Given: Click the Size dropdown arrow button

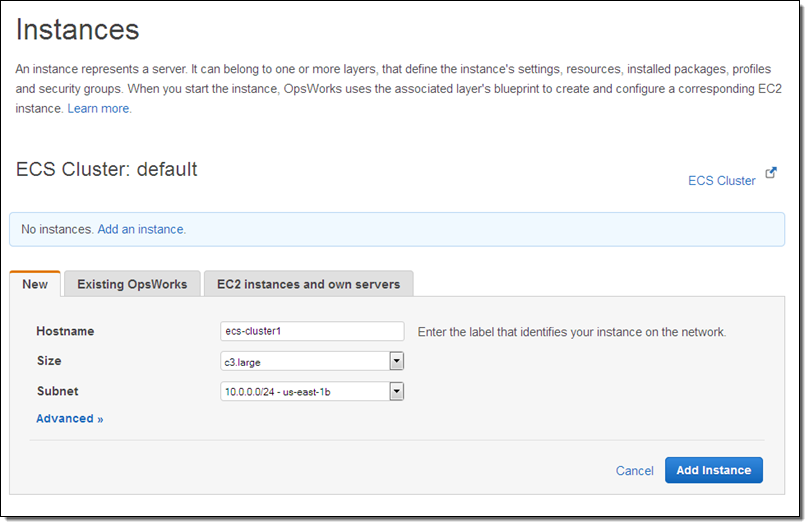Looking at the screenshot, I should click(396, 361).
